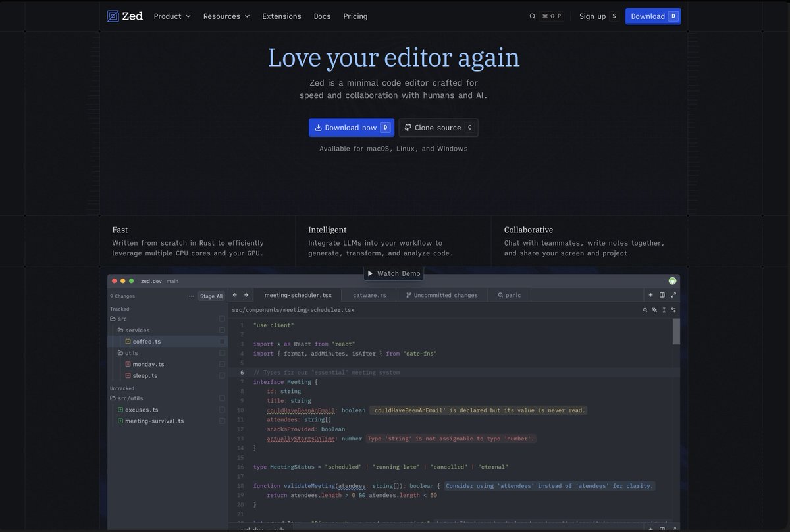Go back with the left arrow
Screen dimensions: 790x532
(236, 295)
